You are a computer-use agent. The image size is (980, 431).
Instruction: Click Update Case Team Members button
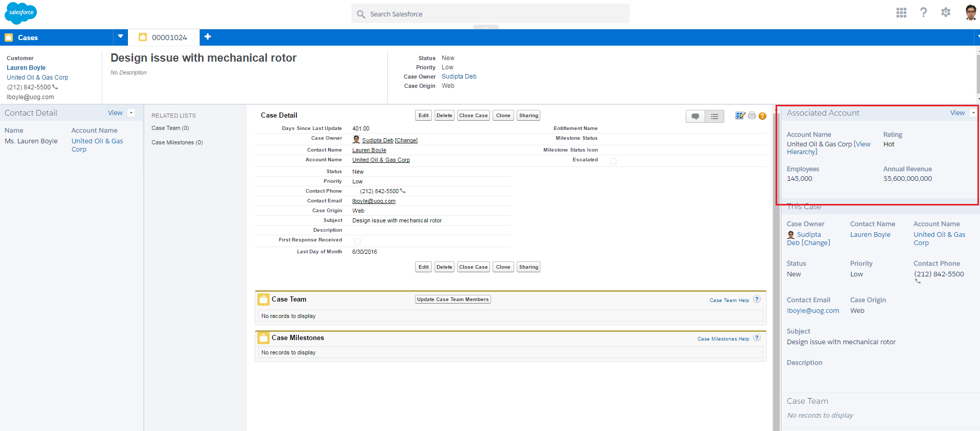coord(453,299)
